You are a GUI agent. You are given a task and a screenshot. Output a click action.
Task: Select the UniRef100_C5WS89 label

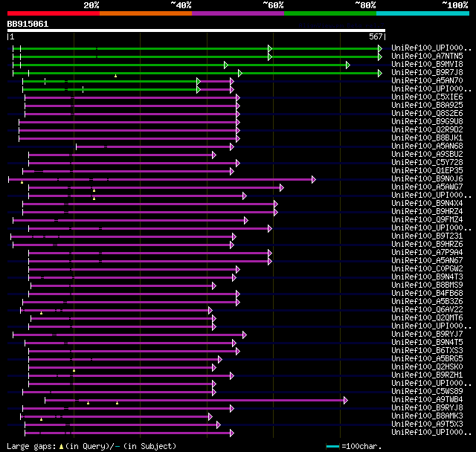(427, 392)
